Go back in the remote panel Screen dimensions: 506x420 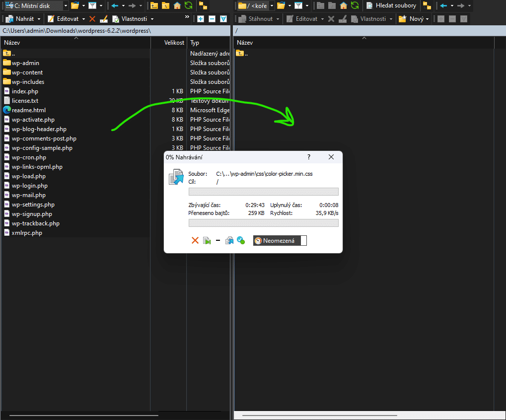(x=443, y=5)
